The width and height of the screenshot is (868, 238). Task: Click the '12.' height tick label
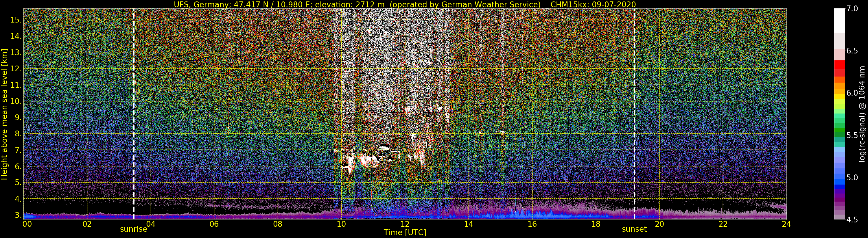point(16,69)
